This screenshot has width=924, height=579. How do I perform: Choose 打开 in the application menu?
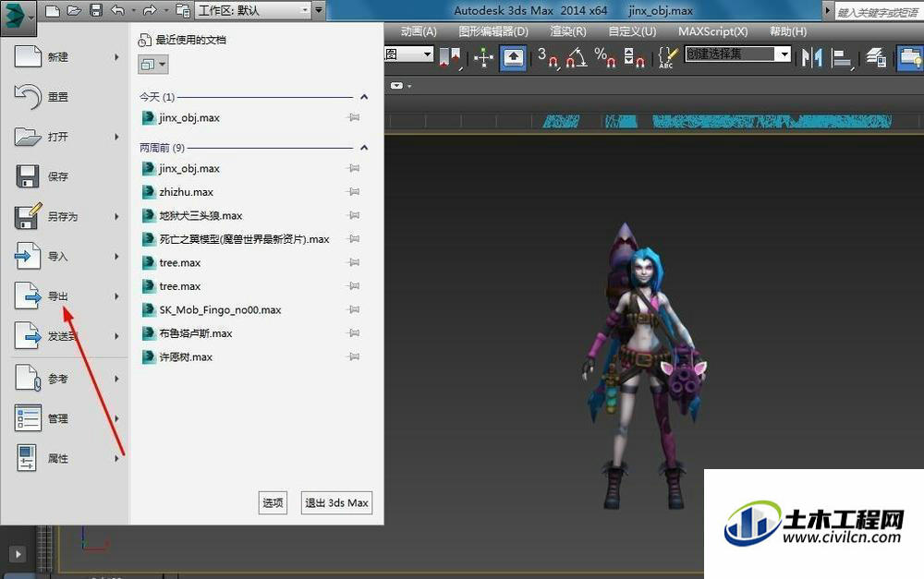point(66,137)
